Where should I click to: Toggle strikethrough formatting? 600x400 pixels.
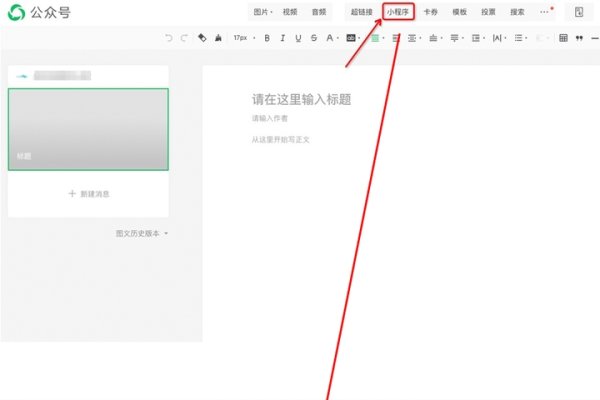click(x=314, y=38)
